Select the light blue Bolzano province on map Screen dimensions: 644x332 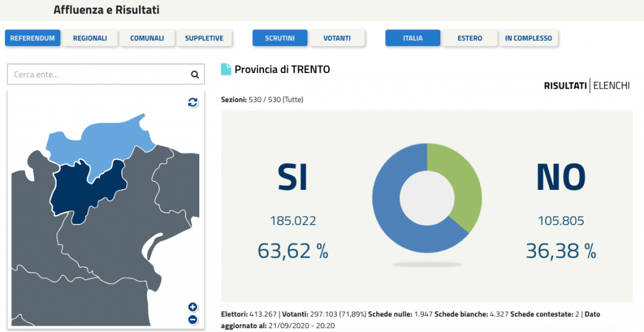pyautogui.click(x=103, y=144)
